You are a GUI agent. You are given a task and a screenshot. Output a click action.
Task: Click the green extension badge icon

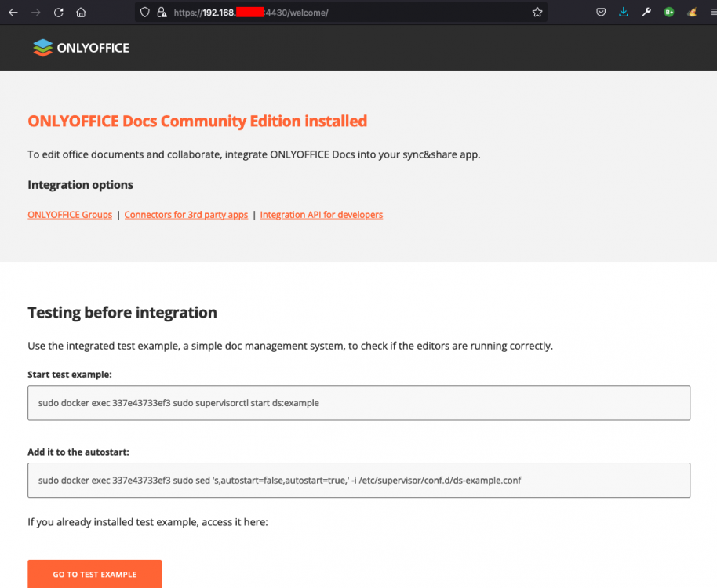click(x=669, y=13)
